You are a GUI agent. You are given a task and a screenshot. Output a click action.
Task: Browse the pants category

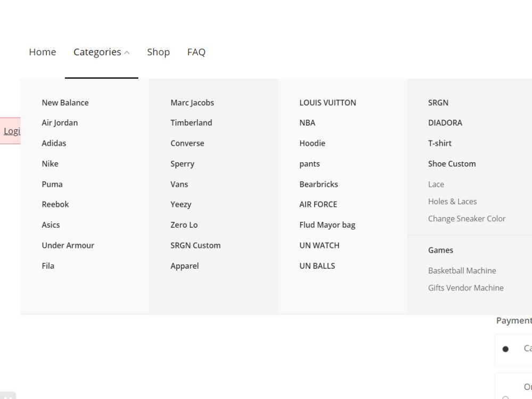click(x=310, y=164)
